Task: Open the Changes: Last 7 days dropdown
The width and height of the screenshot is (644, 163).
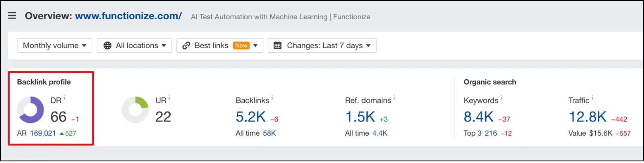Action: point(322,45)
